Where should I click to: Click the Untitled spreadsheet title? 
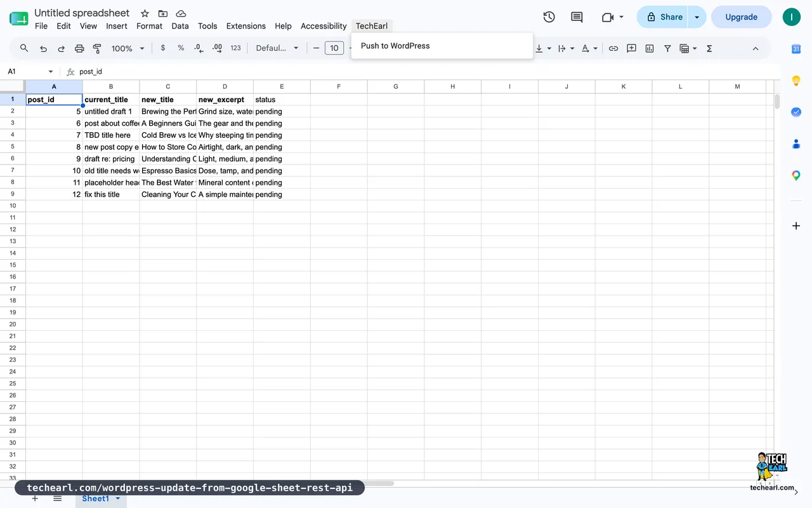pos(82,13)
